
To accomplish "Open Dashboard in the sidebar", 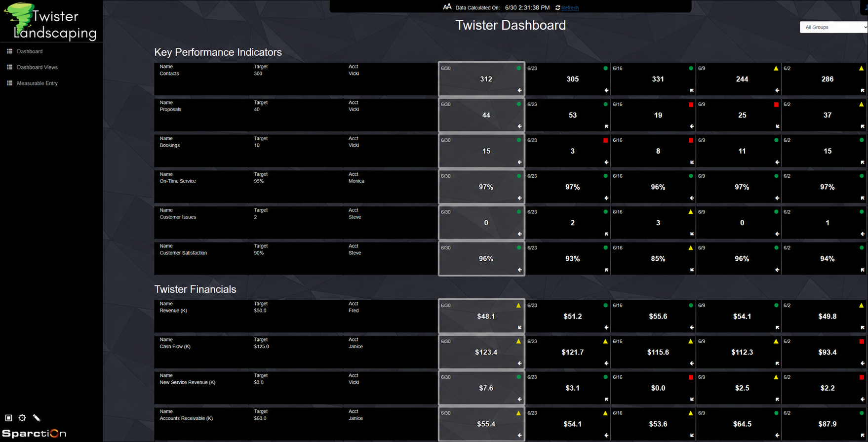I will (x=30, y=51).
